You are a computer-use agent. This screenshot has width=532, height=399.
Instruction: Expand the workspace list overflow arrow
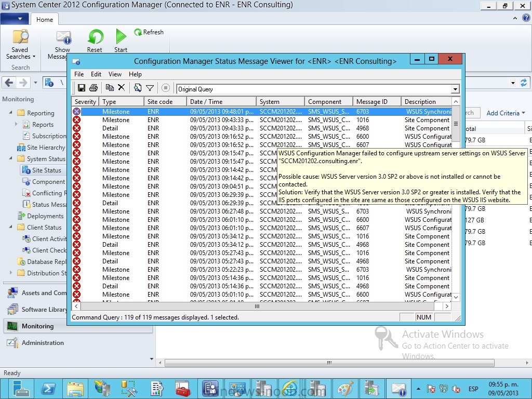(151, 358)
